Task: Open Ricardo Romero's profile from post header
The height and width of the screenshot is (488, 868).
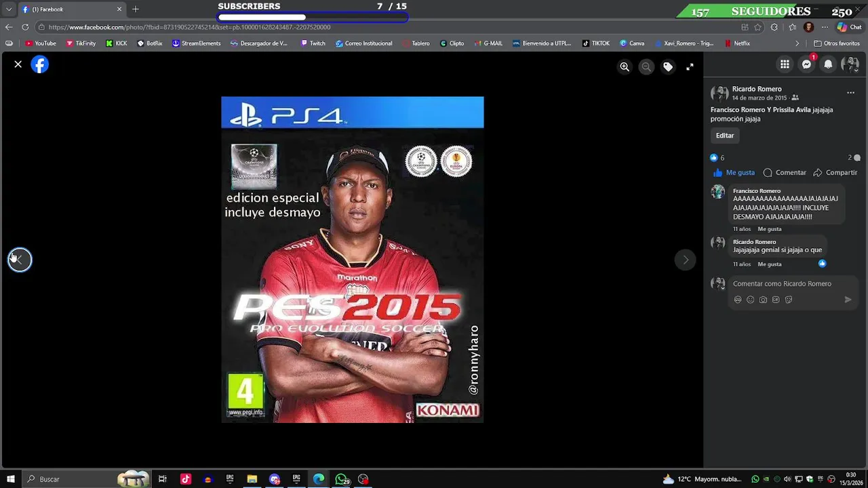Action: [757, 89]
